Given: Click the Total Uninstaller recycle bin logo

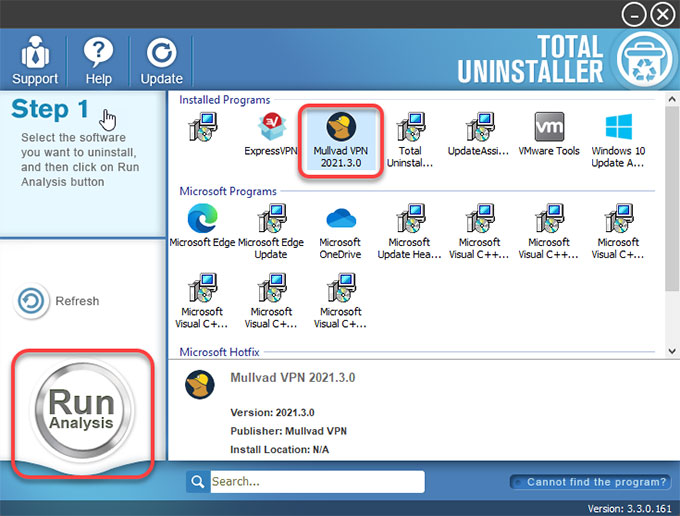Looking at the screenshot, I should pyautogui.click(x=644, y=61).
